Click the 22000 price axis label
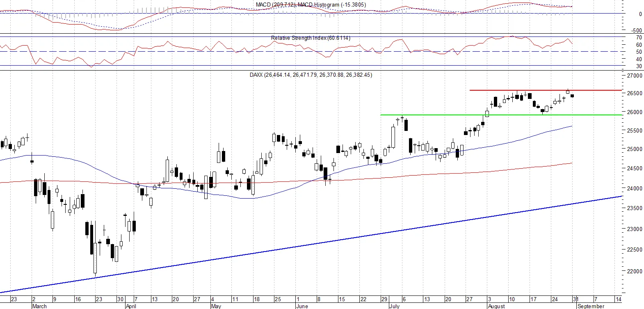This screenshot has width=644, height=309. click(x=635, y=271)
